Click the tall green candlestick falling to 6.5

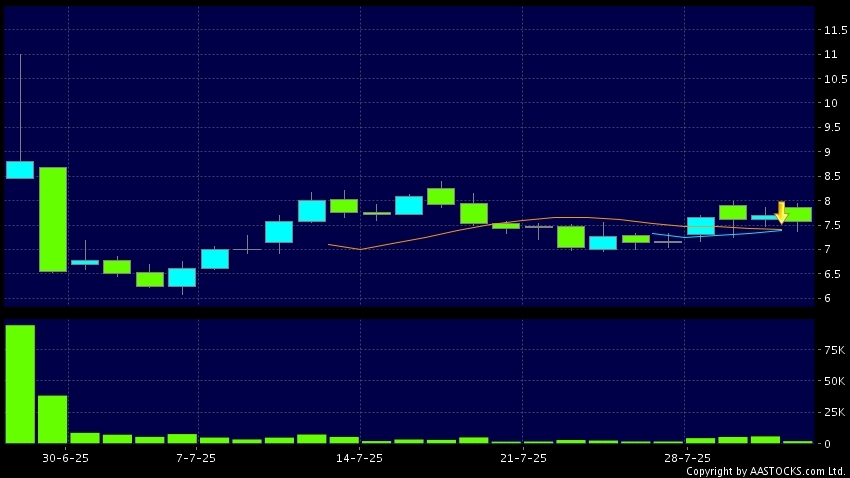point(53,219)
